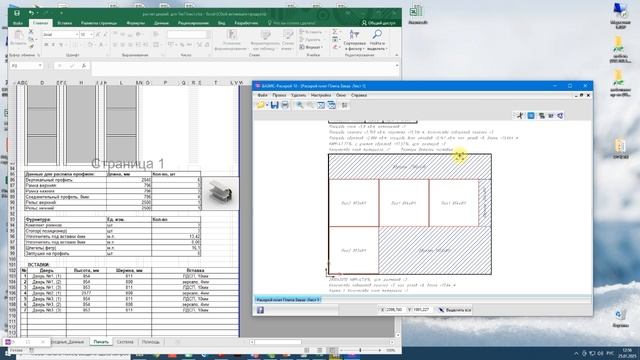Click the Cut scissors icon in Excel ribbon
The height and width of the screenshot is (360, 640).
point(31,32)
